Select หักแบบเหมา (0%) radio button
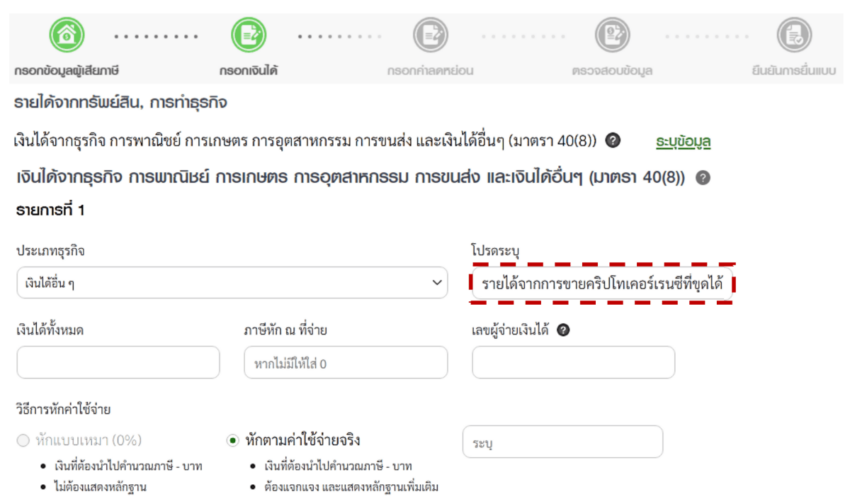Viewport: 850px width, 504px height. pos(23,440)
